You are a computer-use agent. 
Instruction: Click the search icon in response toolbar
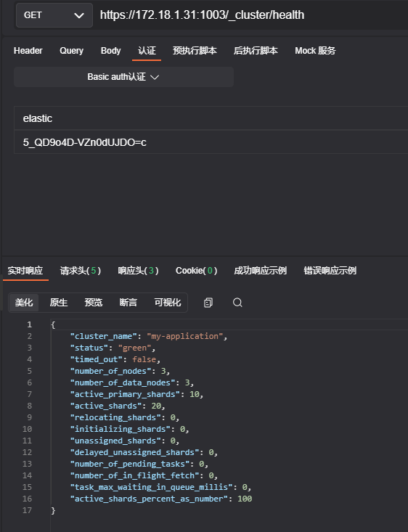[x=237, y=303]
